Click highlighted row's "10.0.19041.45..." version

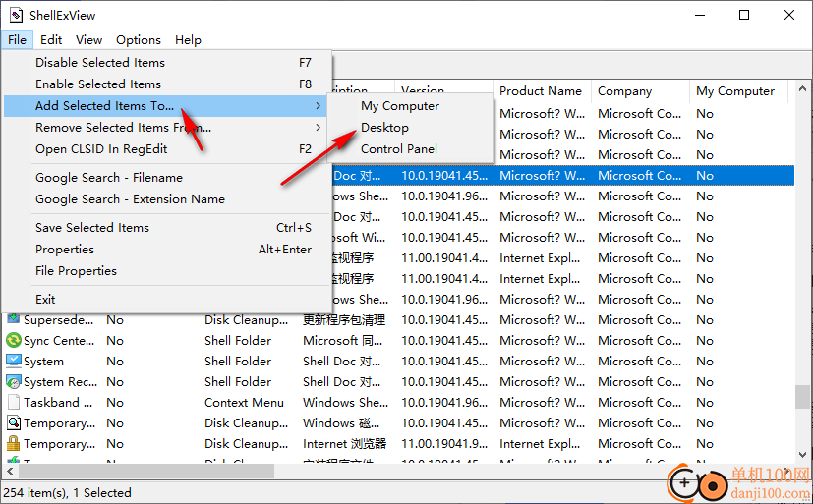pyautogui.click(x=444, y=176)
